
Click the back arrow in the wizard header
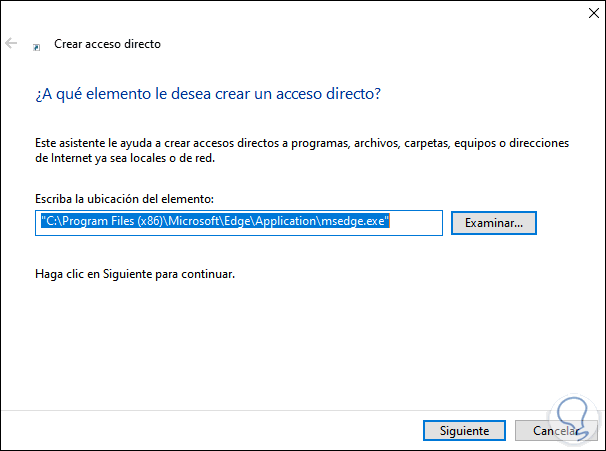(x=11, y=44)
